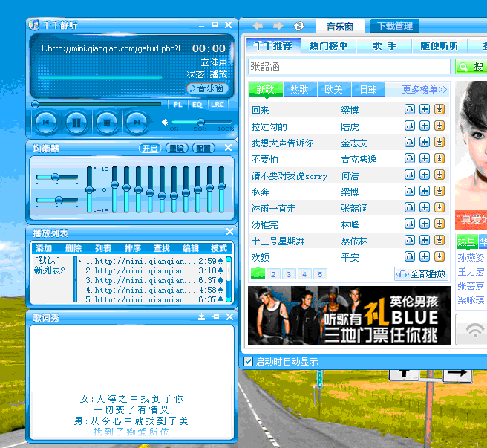
Task: Refresh the music window page
Action: (299, 26)
